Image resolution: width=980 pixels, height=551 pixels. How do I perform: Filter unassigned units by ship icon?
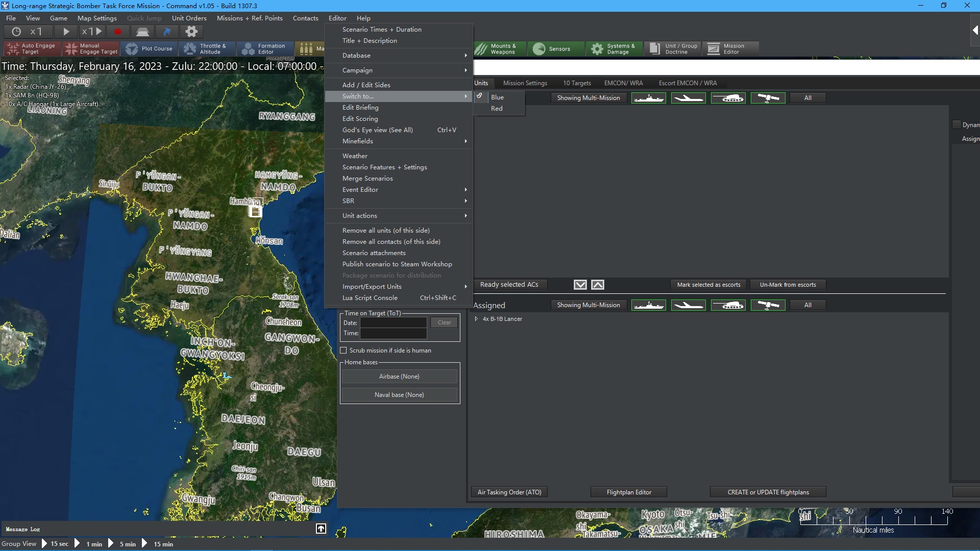point(648,98)
